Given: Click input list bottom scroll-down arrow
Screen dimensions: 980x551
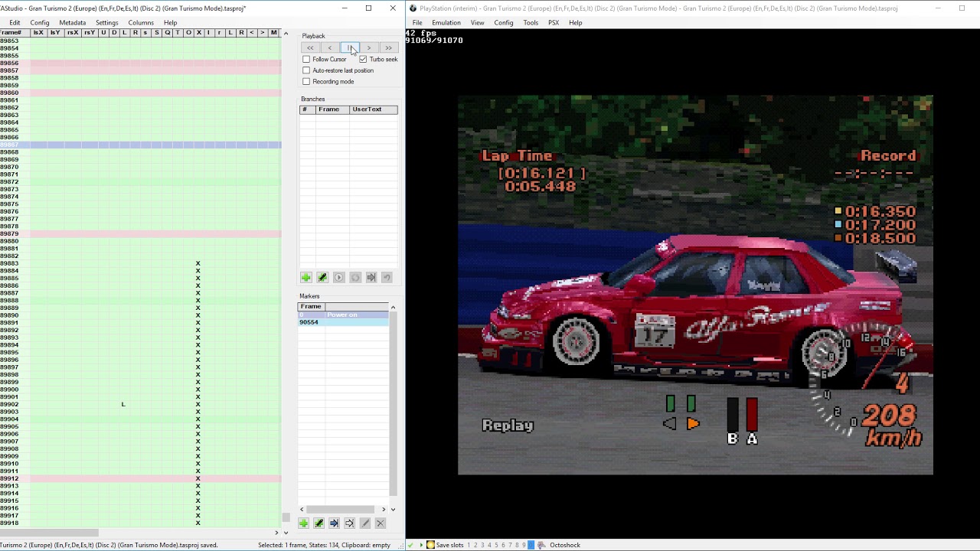Looking at the screenshot, I should [x=286, y=533].
